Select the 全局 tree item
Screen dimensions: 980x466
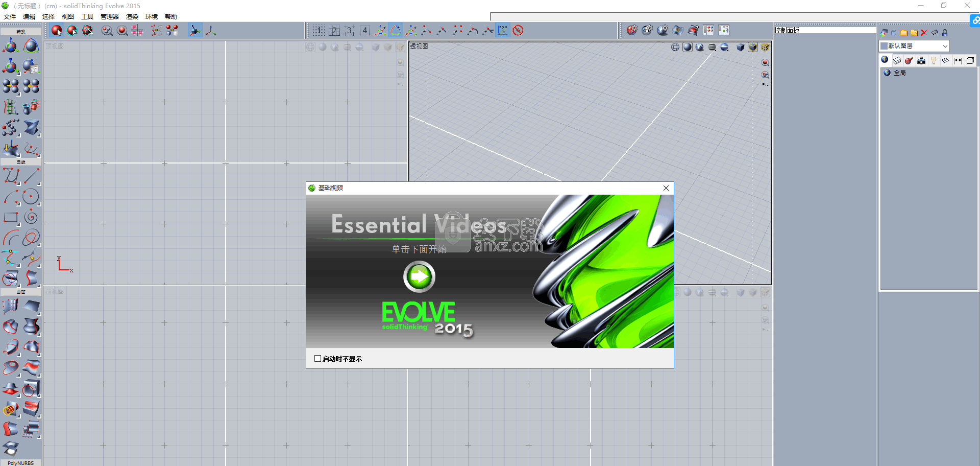click(900, 73)
